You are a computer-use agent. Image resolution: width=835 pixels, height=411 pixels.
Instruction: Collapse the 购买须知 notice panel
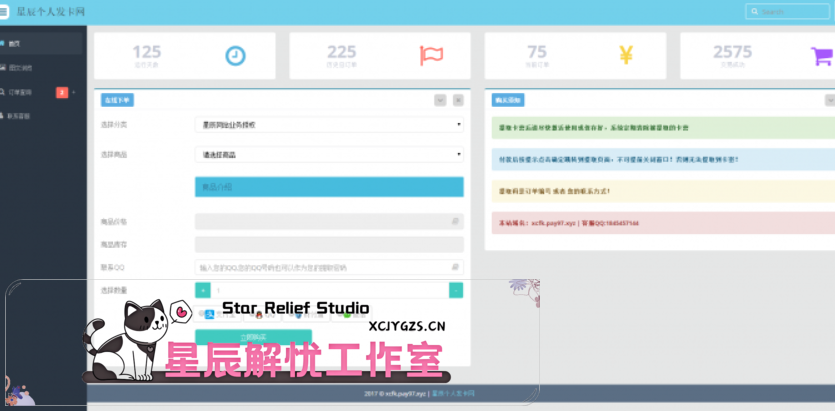coord(829,100)
